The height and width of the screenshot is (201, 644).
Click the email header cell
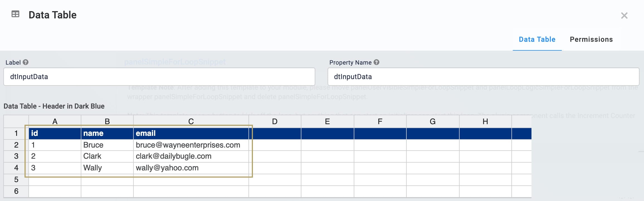click(x=191, y=133)
